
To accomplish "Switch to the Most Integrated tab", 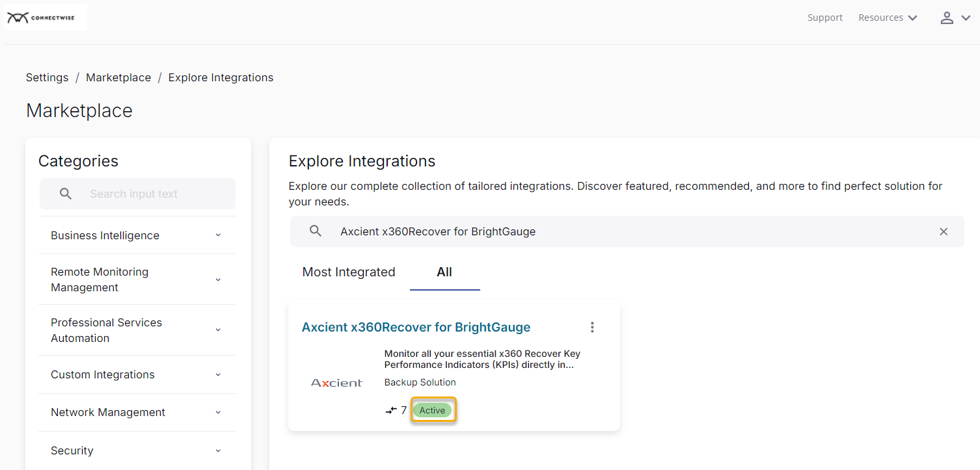I will 349,272.
